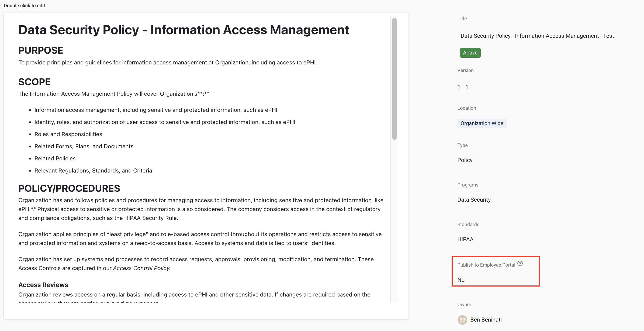The image size is (644, 331).
Task: Click the italic Access Control Policy text
Action: click(141, 268)
